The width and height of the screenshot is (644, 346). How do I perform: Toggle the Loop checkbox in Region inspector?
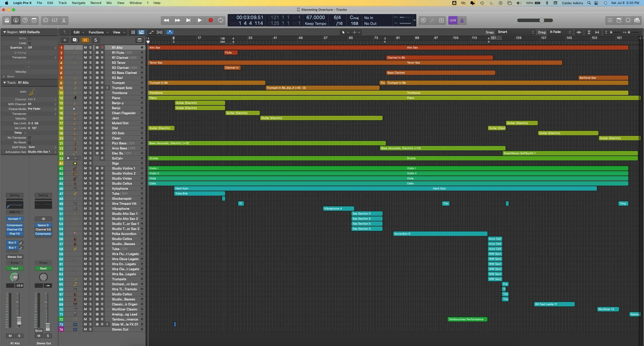click(29, 43)
